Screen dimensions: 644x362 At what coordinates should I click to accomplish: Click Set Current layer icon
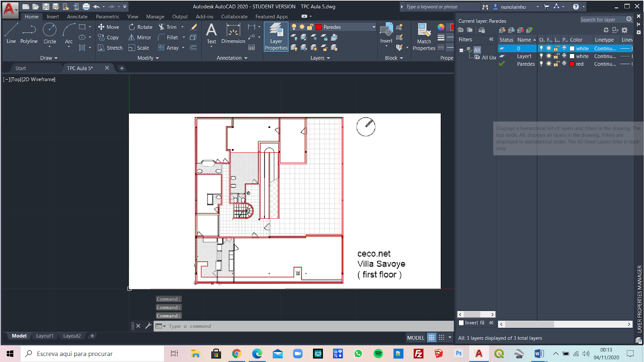[530, 30]
